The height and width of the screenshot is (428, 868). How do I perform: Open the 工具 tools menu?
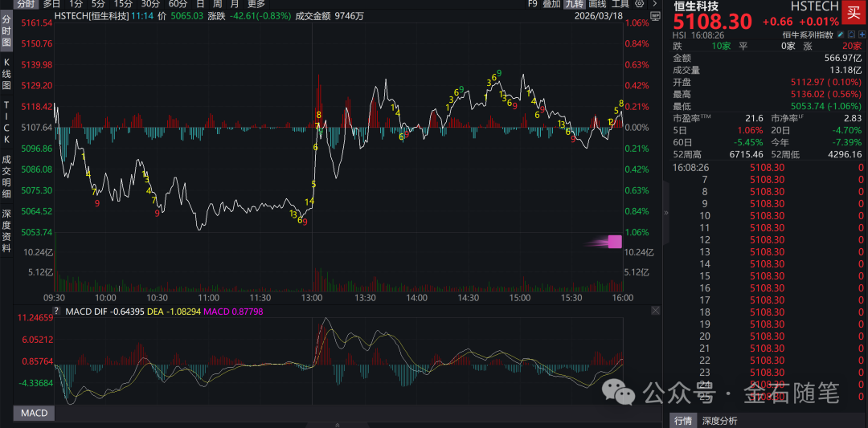pos(620,4)
